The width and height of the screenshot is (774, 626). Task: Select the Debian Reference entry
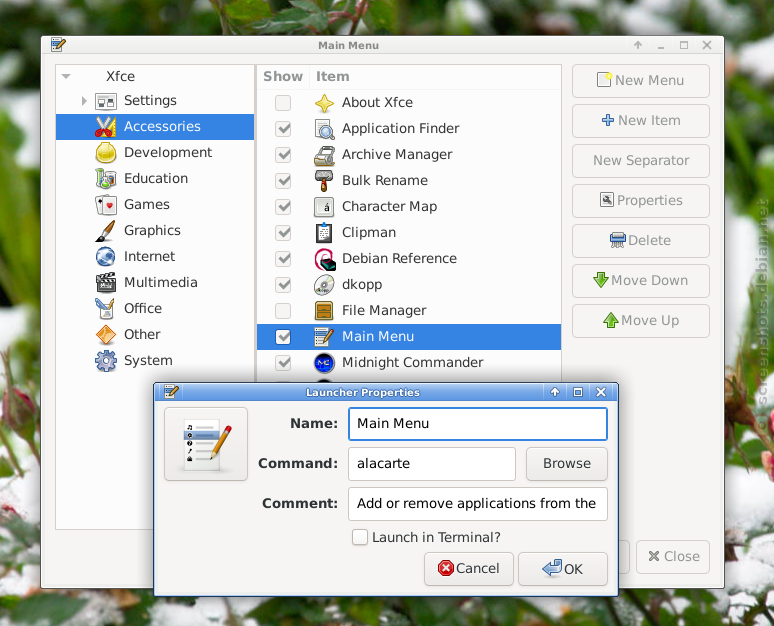(409, 259)
